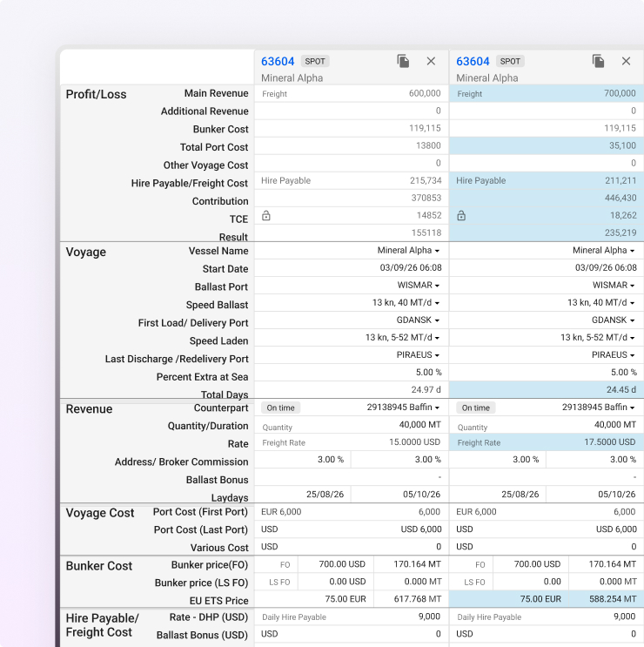This screenshot has height=647, width=644.
Task: Open Vessel Name dropdown in first column
Action: tap(408, 251)
